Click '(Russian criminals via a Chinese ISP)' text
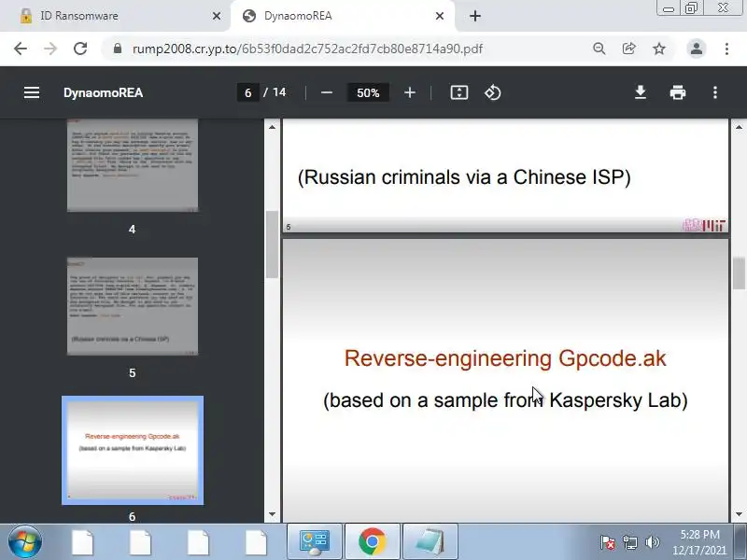The width and height of the screenshot is (747, 560). point(464,177)
